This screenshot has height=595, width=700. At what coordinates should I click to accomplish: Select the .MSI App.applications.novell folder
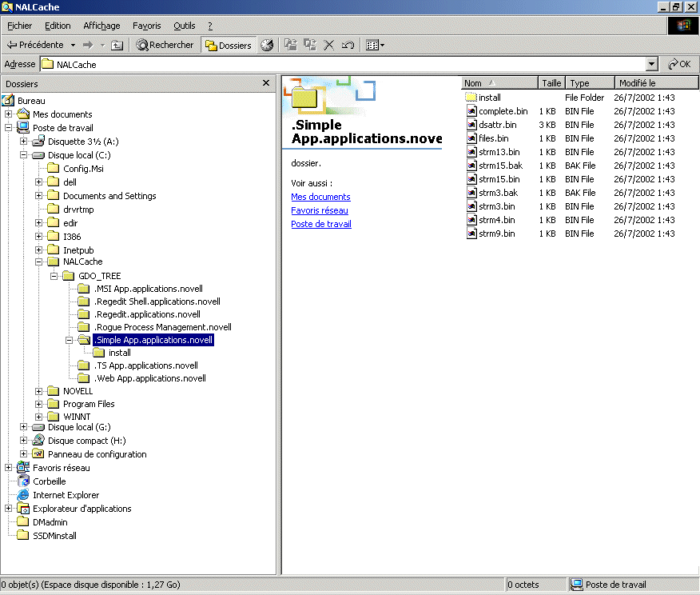click(x=149, y=289)
